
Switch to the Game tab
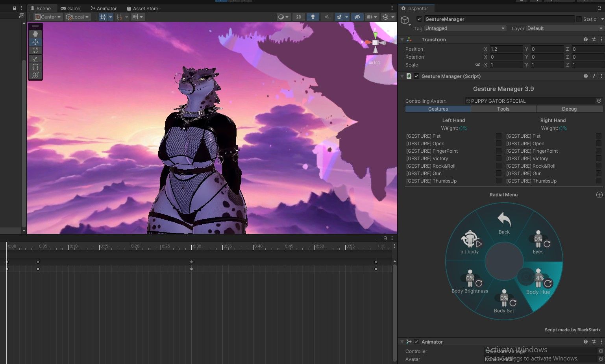point(70,8)
